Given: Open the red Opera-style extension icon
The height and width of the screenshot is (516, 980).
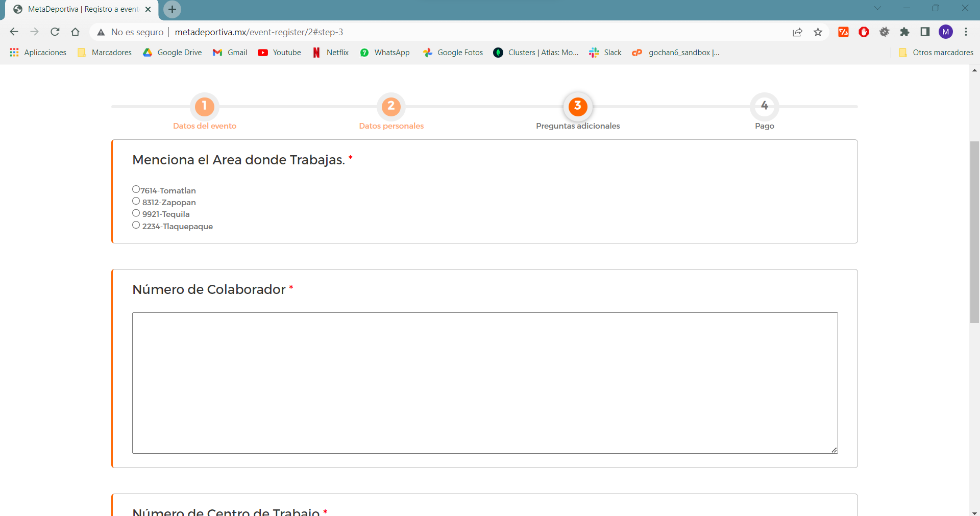Looking at the screenshot, I should coord(864,32).
